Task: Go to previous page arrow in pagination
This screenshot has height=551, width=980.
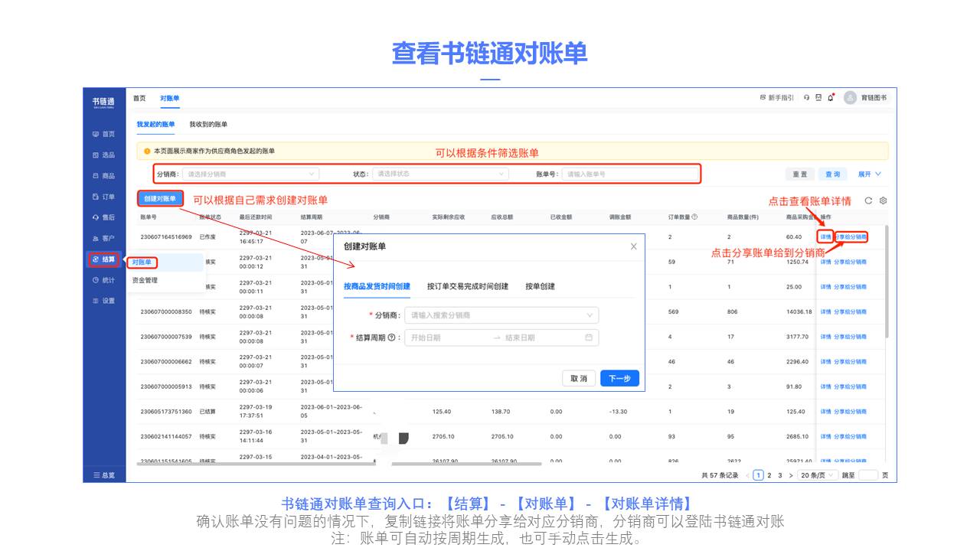Action: [x=748, y=475]
